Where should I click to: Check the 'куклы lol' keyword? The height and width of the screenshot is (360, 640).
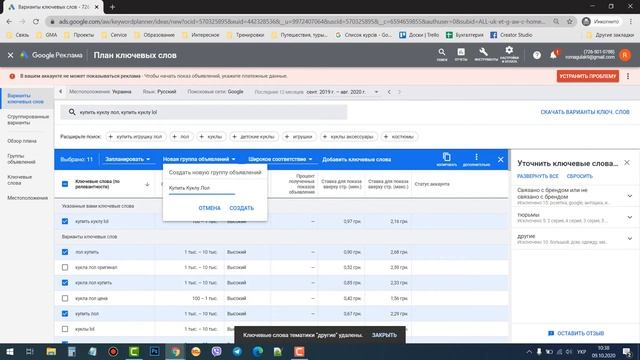tap(65, 329)
